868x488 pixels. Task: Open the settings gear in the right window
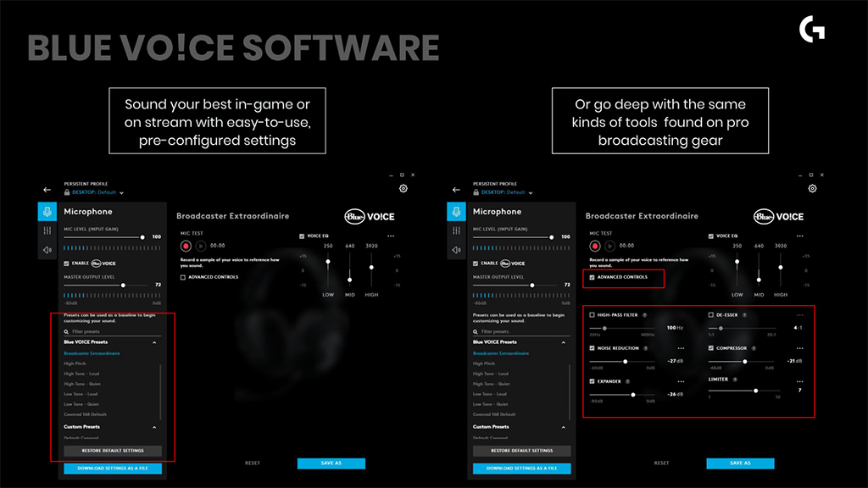coord(813,189)
